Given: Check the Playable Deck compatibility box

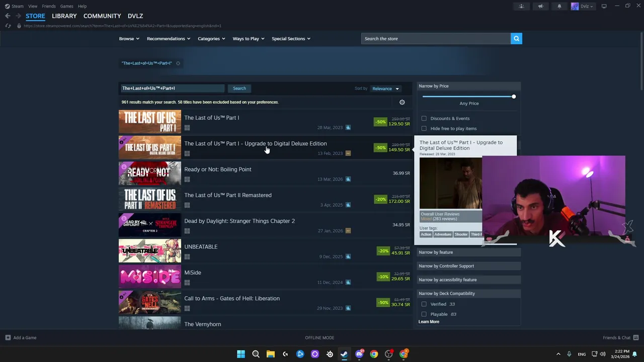Looking at the screenshot, I should coord(424,314).
